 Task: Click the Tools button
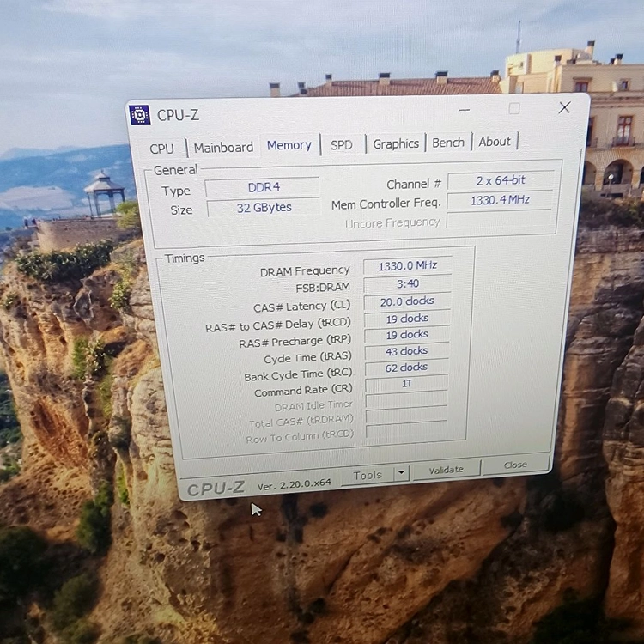[368, 475]
